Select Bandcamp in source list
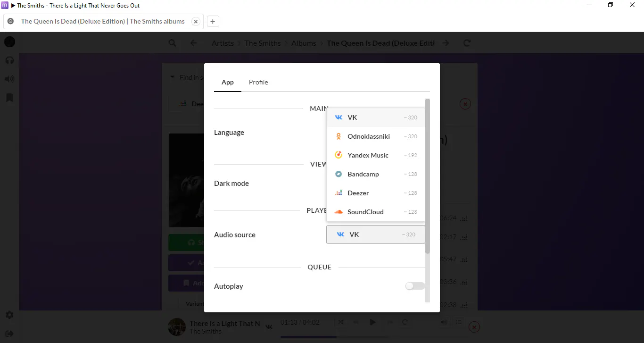 [x=376, y=174]
